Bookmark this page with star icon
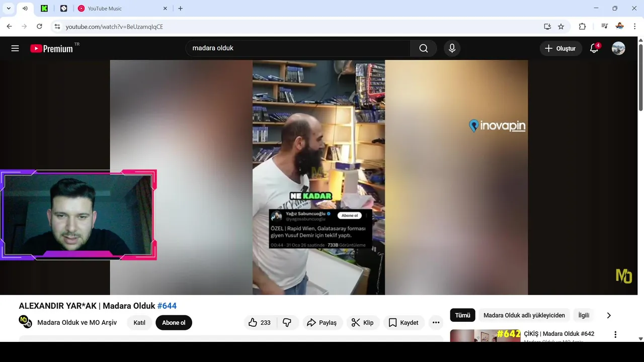This screenshot has height=362, width=644. coord(561,27)
